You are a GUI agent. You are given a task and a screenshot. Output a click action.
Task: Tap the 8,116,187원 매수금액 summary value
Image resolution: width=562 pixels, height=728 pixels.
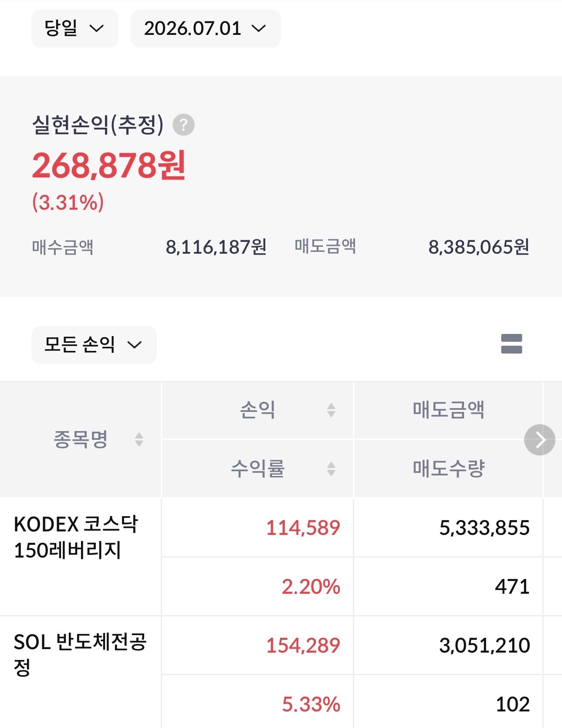[x=216, y=247]
